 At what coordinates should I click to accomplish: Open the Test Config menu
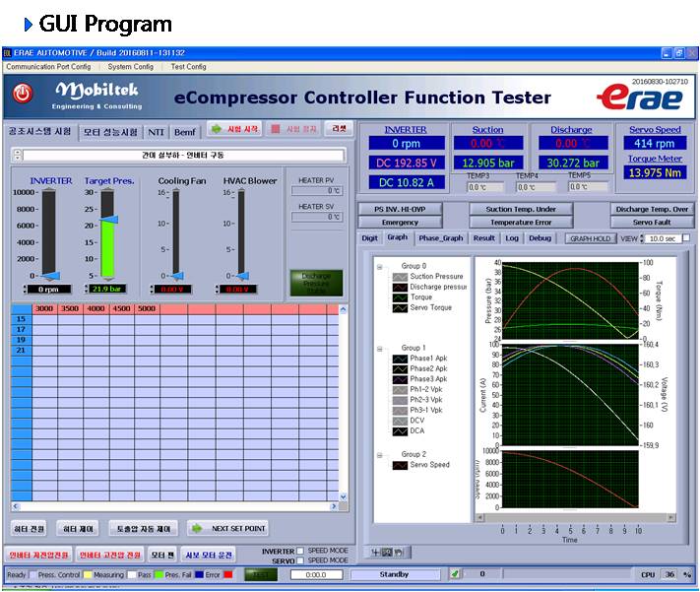coord(188,67)
